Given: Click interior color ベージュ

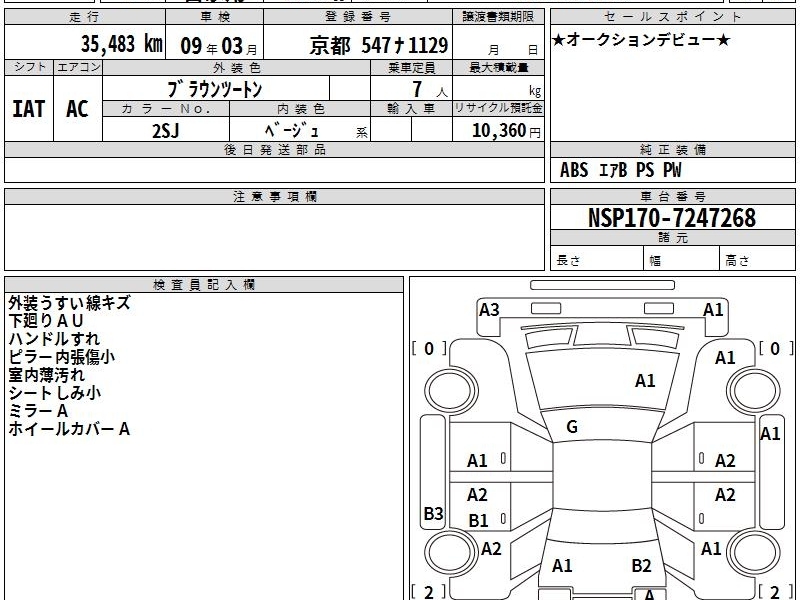Looking at the screenshot, I should 292,131.
